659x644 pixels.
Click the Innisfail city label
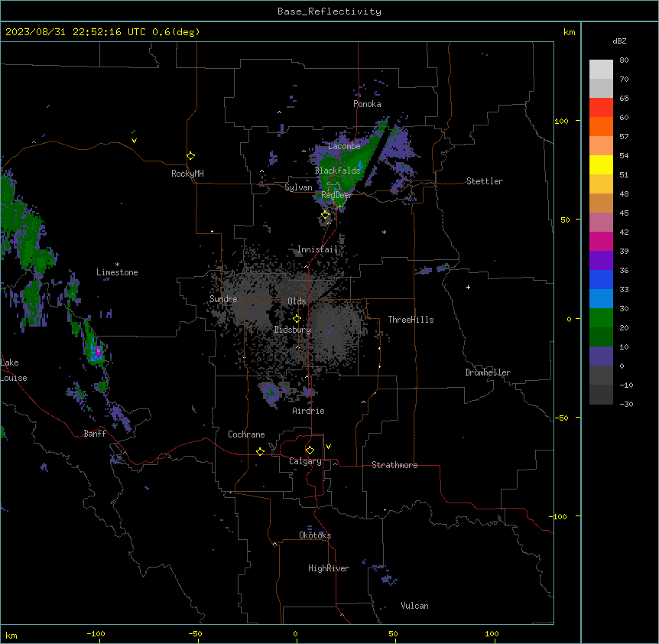point(318,249)
